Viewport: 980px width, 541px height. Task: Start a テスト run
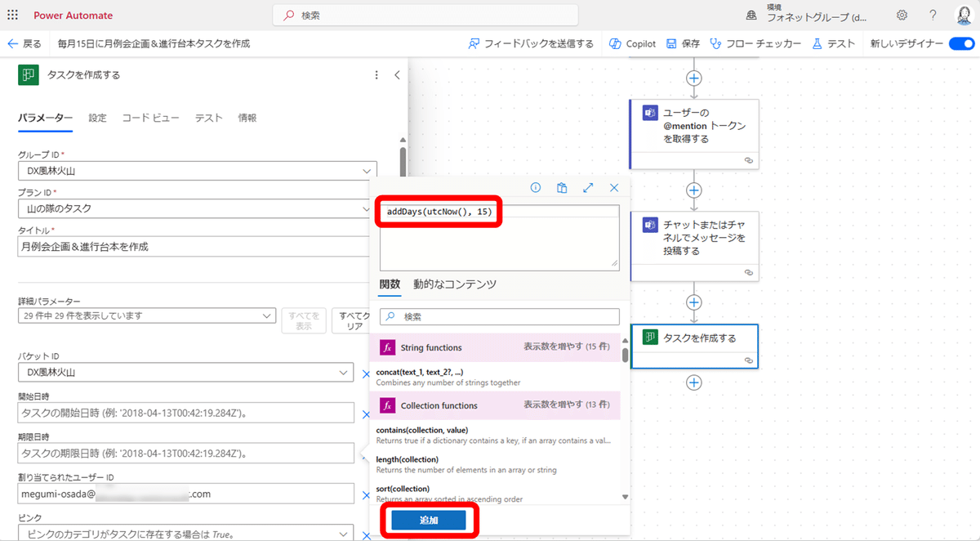[x=834, y=43]
